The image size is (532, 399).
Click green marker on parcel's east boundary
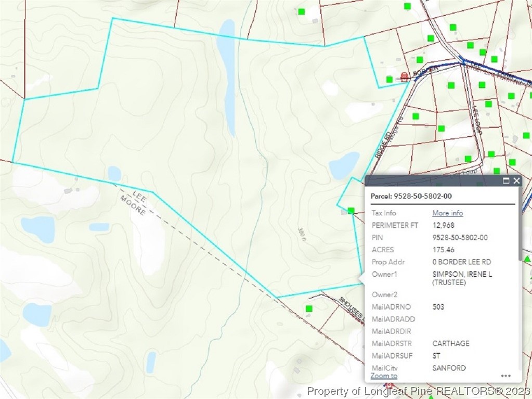click(x=351, y=211)
